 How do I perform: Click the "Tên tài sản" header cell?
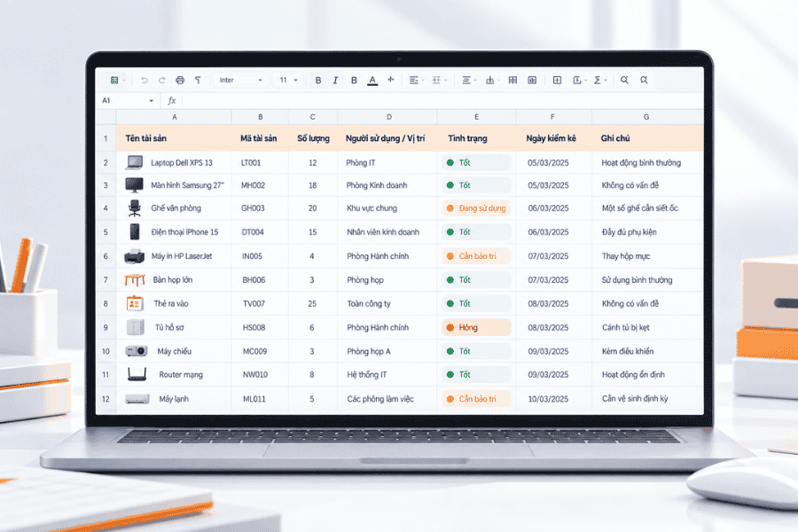(x=174, y=138)
